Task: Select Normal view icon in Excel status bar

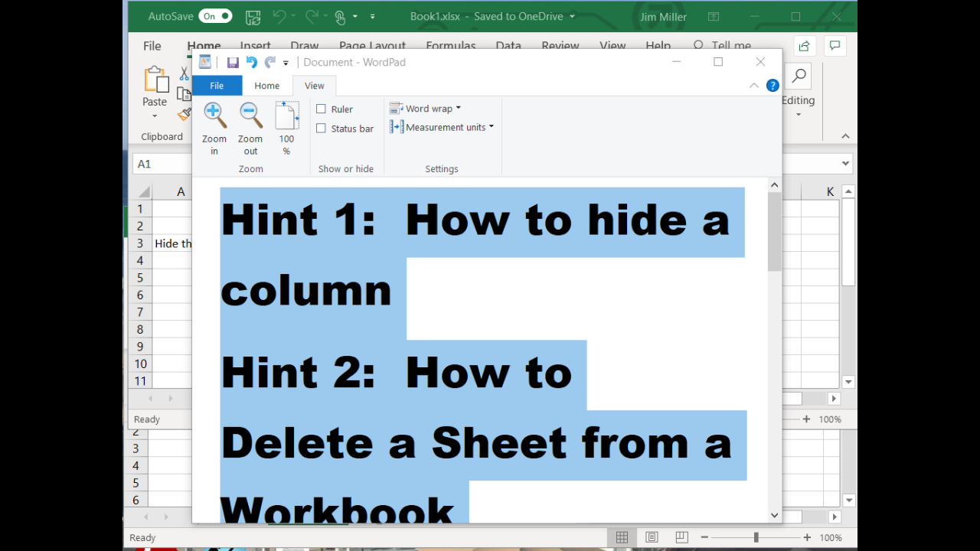Action: tap(622, 537)
